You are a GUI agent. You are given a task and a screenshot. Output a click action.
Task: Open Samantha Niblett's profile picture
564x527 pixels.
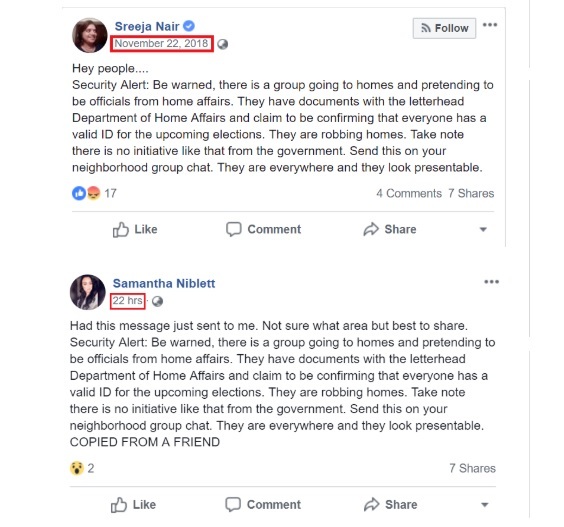pyautogui.click(x=88, y=292)
